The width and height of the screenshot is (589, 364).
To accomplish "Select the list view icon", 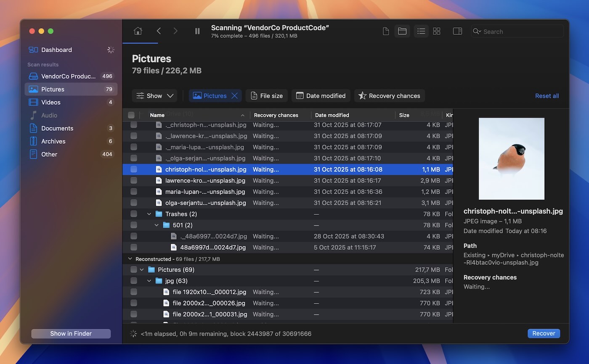I will coord(421,31).
